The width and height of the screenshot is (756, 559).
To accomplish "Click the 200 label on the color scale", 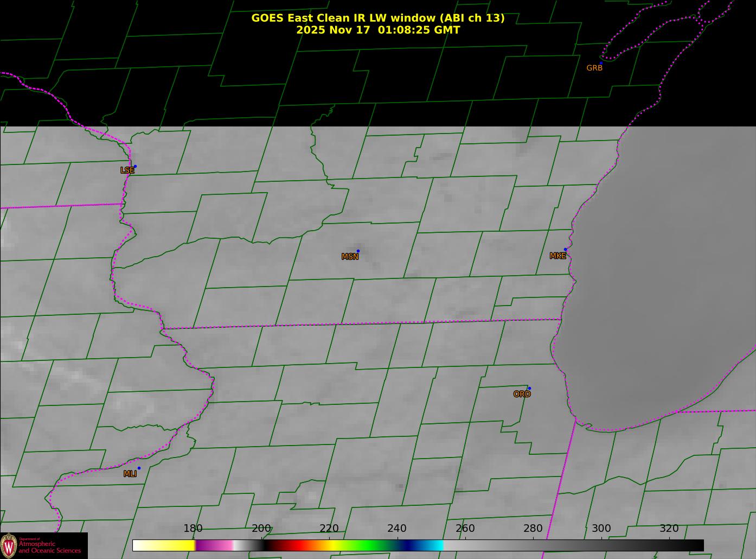I will (261, 529).
